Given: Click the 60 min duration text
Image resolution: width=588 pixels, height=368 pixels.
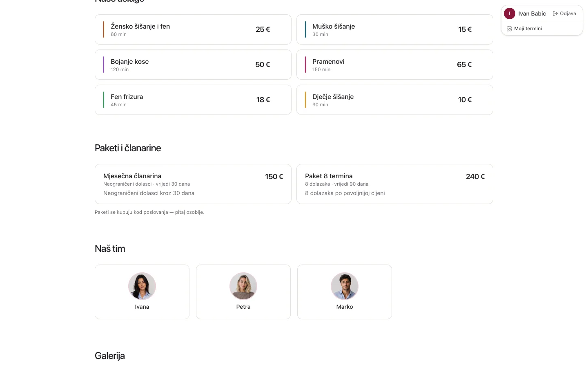Looking at the screenshot, I should pos(118,34).
